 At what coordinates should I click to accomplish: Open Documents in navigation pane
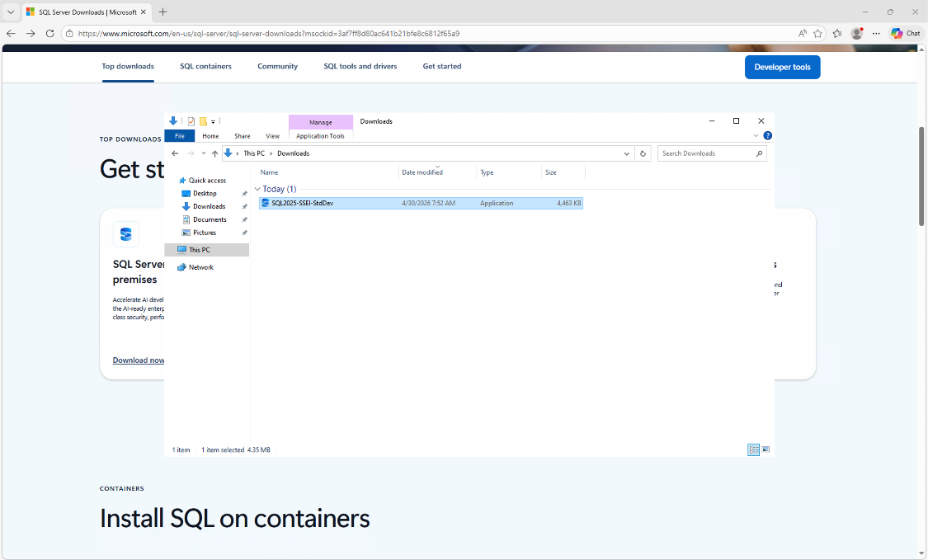(210, 219)
